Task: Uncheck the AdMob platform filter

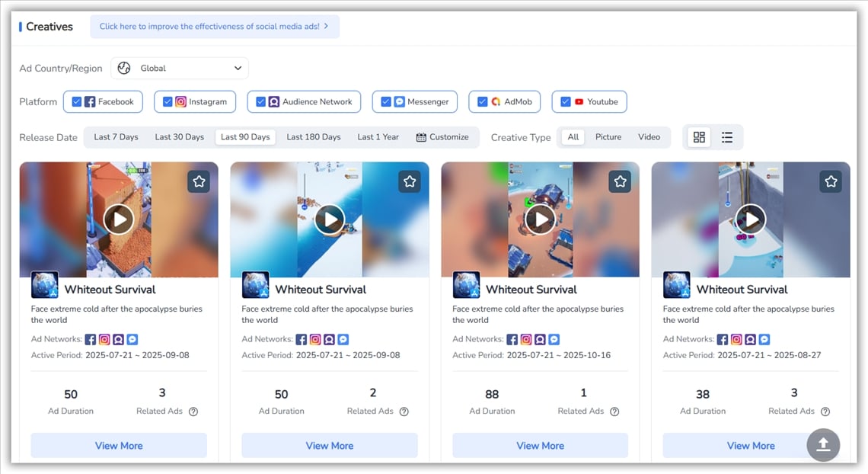Action: pos(483,101)
